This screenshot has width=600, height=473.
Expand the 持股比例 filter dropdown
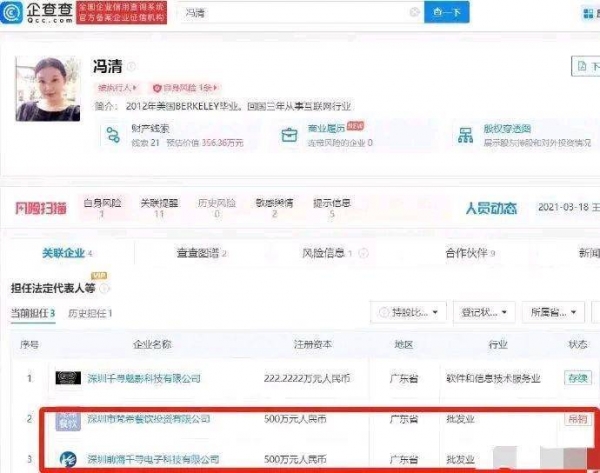(x=411, y=313)
